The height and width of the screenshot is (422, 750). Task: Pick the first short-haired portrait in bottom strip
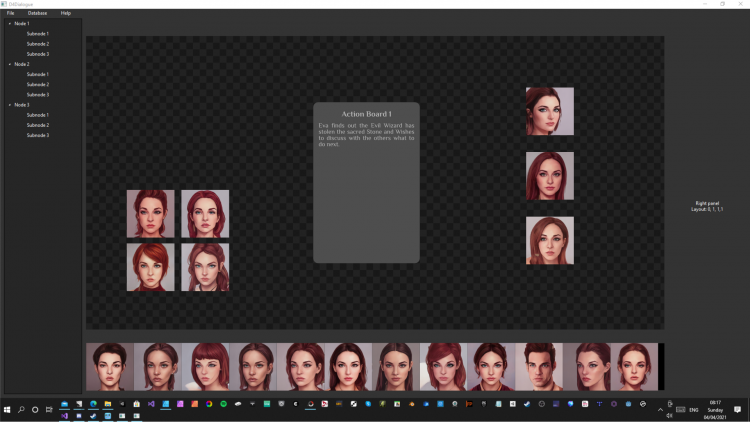coord(110,367)
